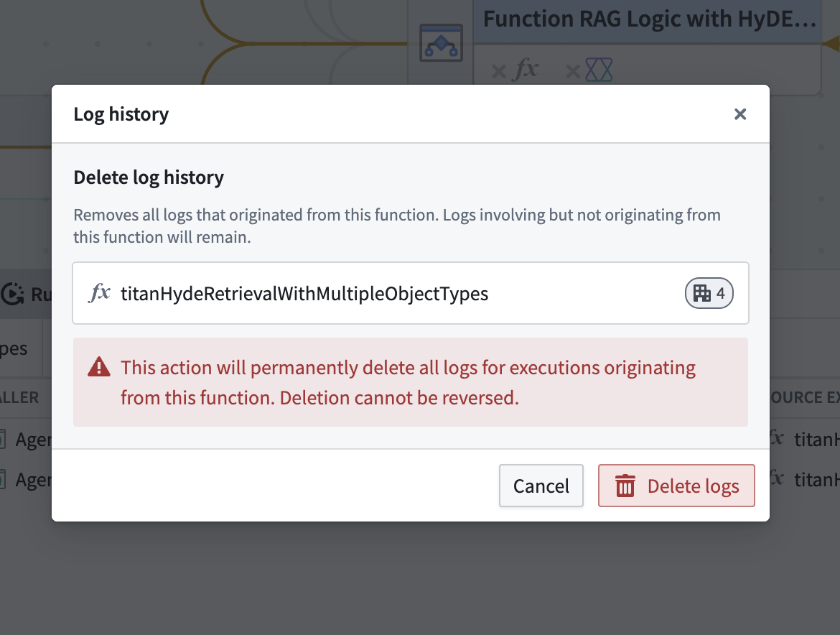Click the "Deletion cannot be reversed" warning text

tap(399, 398)
